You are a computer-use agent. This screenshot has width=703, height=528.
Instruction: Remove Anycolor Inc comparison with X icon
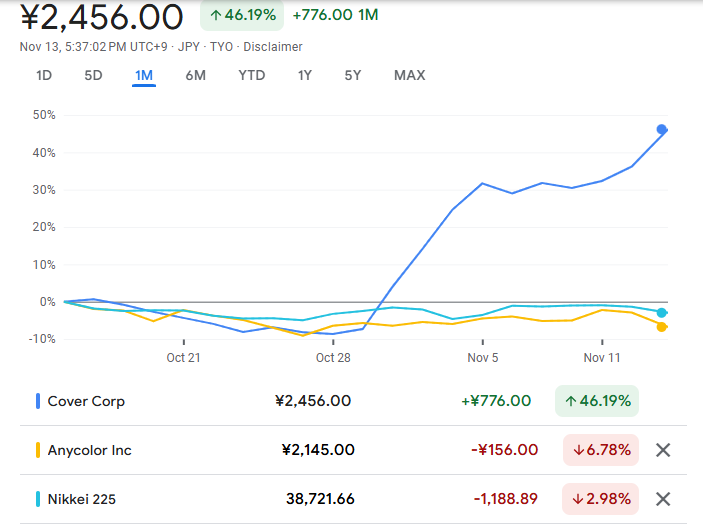tap(662, 450)
